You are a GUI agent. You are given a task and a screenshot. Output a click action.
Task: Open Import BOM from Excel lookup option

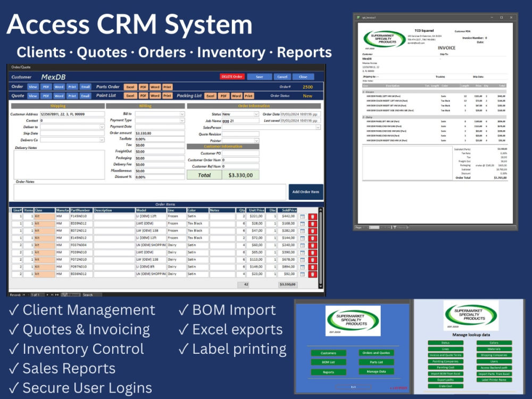coord(445,374)
